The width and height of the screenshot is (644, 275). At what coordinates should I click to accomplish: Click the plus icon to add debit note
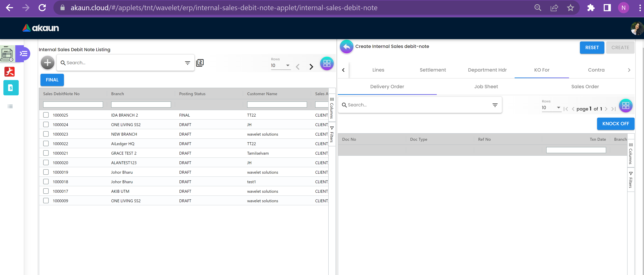coord(47,63)
